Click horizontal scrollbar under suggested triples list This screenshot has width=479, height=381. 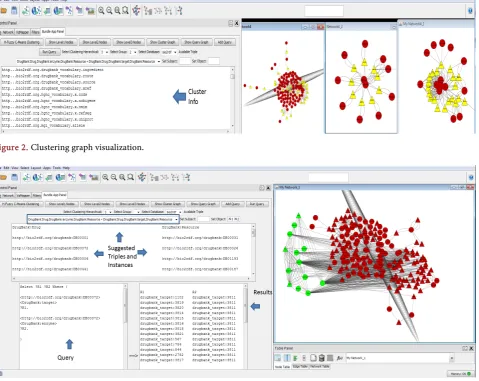point(131,278)
